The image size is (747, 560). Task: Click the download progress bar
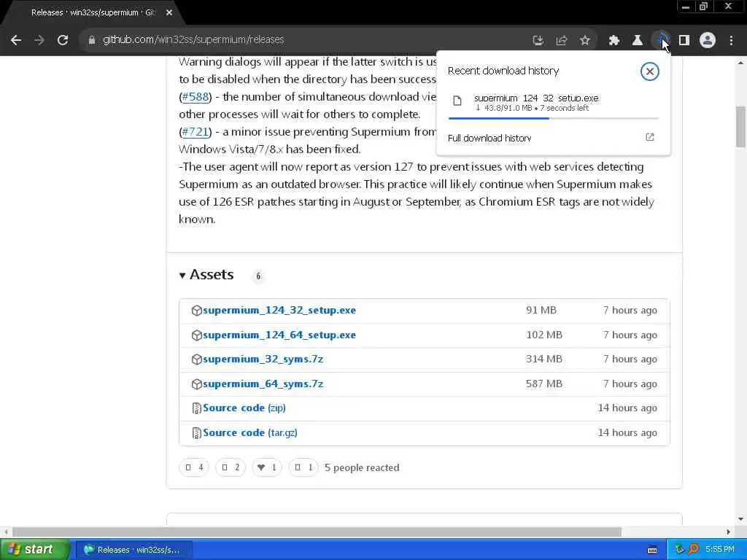point(553,118)
